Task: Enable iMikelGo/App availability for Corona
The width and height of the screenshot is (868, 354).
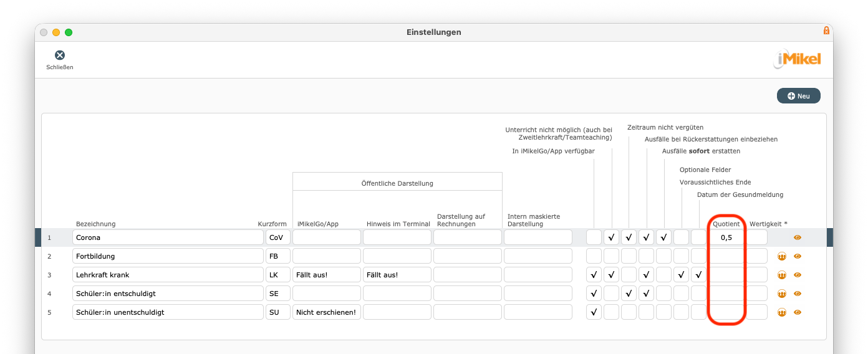Action: coord(594,237)
